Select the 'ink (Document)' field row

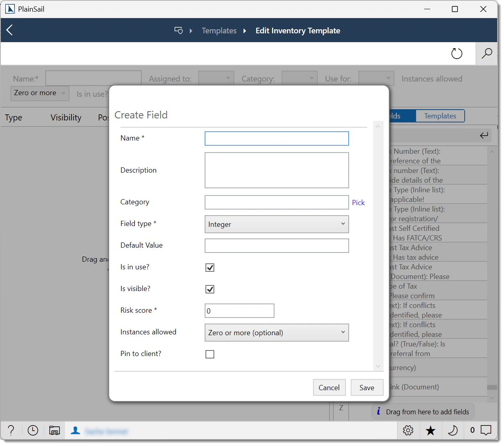coord(438,387)
